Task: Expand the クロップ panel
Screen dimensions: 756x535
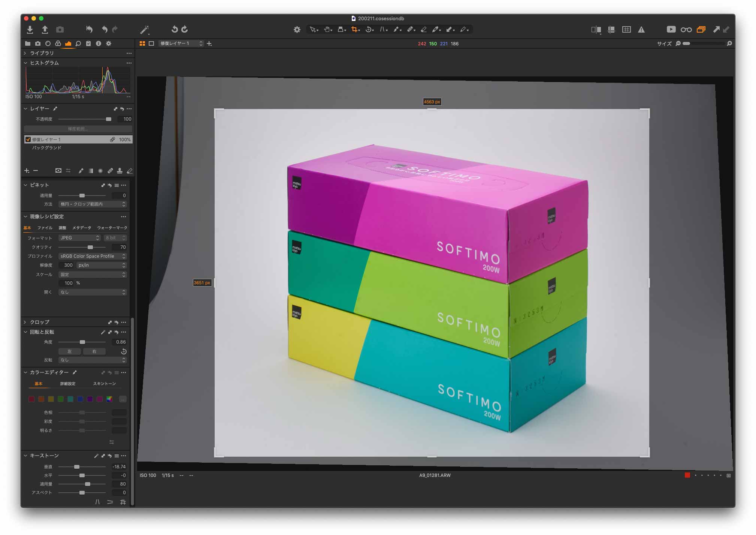Action: click(25, 322)
